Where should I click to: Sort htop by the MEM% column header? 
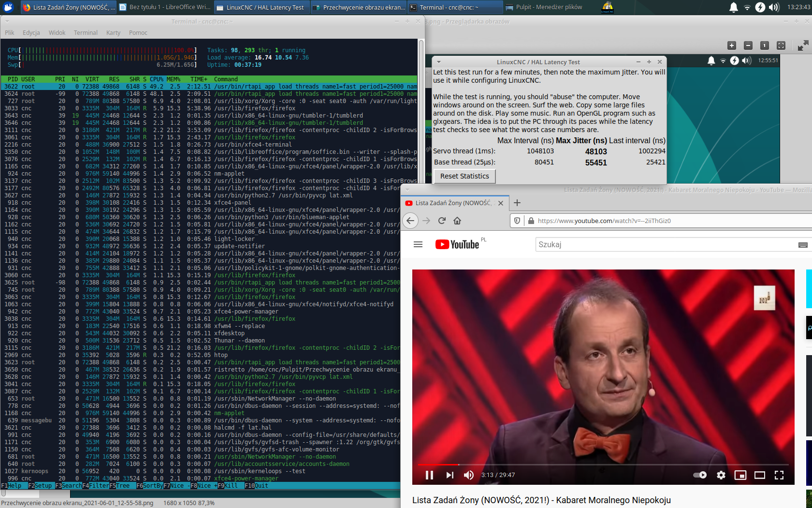[x=173, y=79]
